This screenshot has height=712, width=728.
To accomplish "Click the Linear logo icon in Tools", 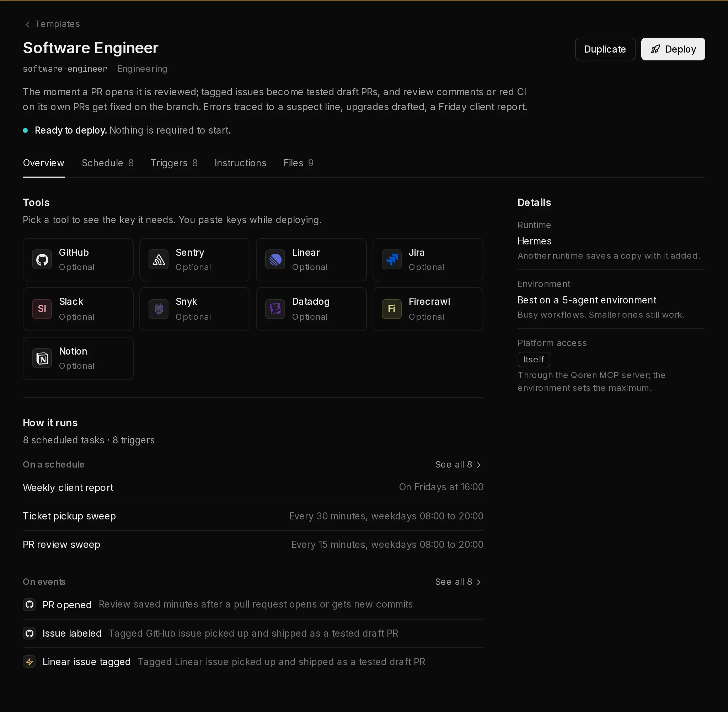I will point(275,259).
